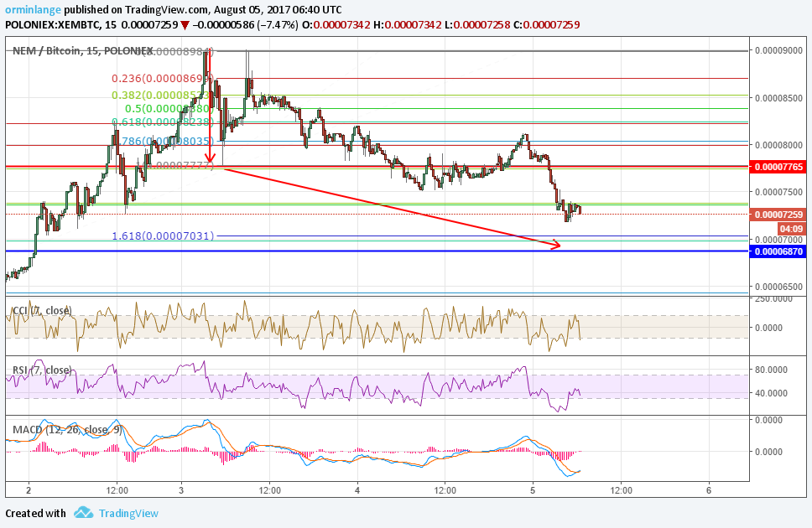Click the 0.618 Fibonacci level label

(x=163, y=122)
